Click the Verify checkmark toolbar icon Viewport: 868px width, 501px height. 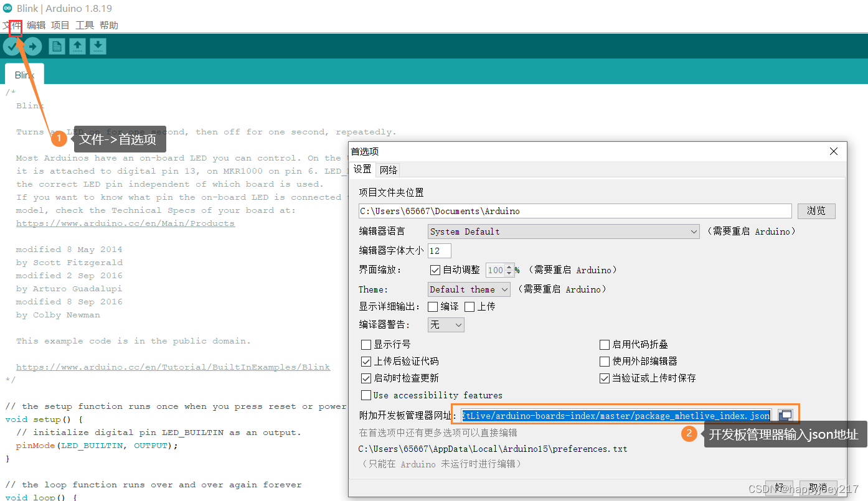pyautogui.click(x=12, y=46)
